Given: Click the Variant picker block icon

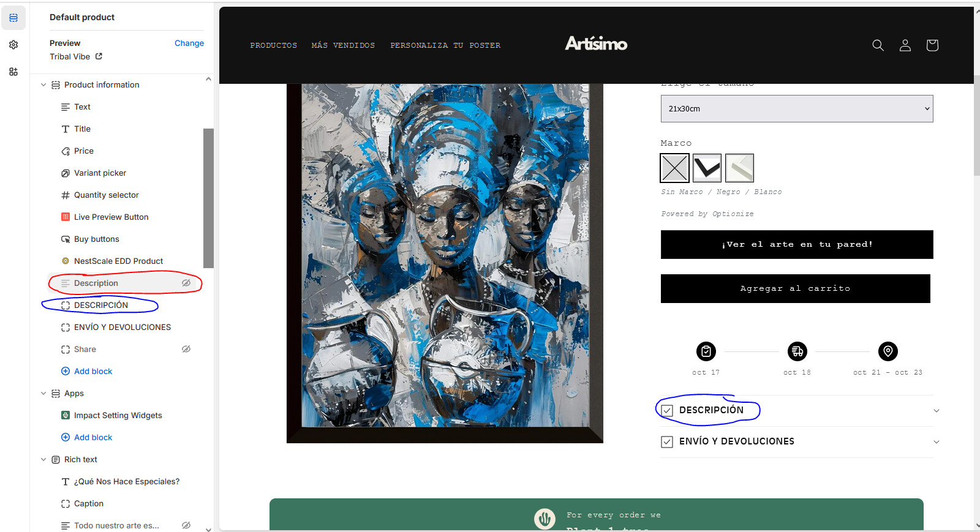Looking at the screenshot, I should (66, 173).
